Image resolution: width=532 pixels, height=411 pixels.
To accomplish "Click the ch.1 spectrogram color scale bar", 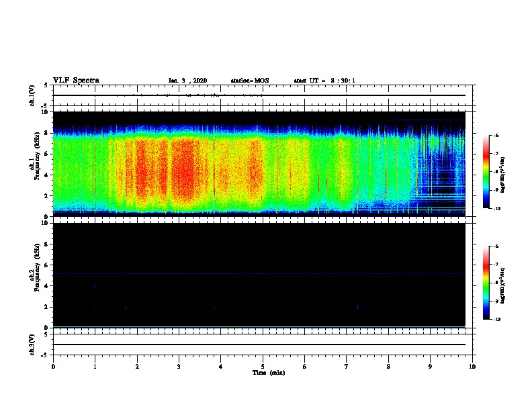I will [486, 172].
